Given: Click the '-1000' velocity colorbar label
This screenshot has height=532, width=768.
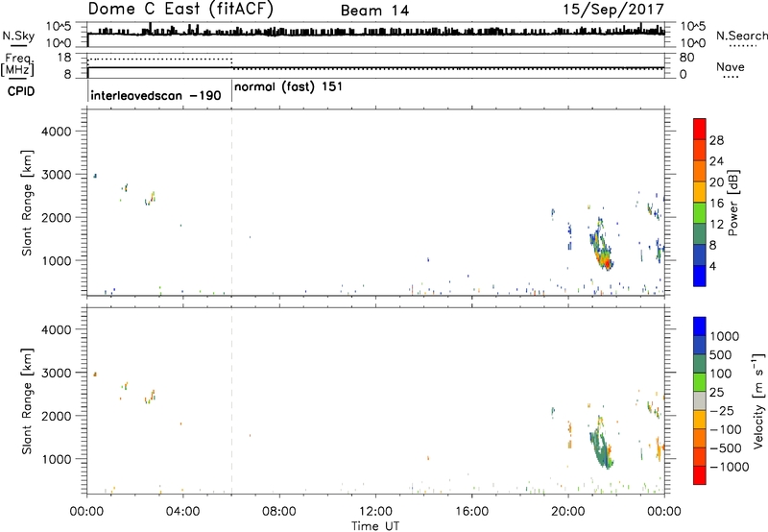Looking at the screenshot, I should tap(729, 467).
